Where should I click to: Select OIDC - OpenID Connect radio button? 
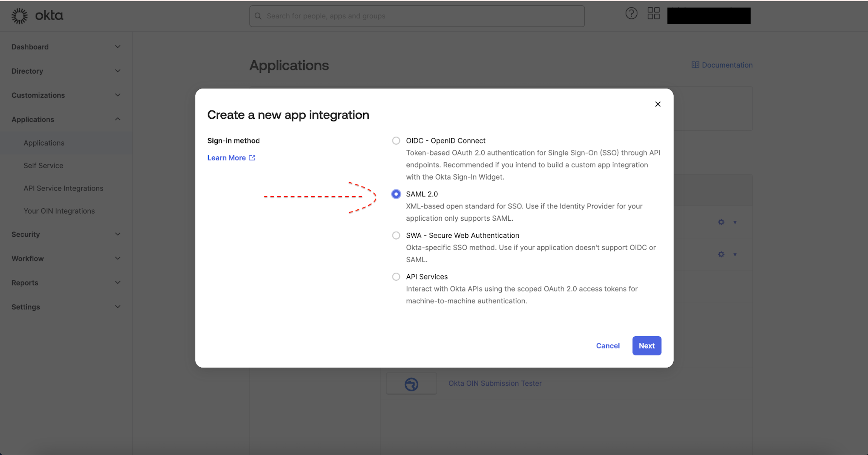pyautogui.click(x=396, y=141)
